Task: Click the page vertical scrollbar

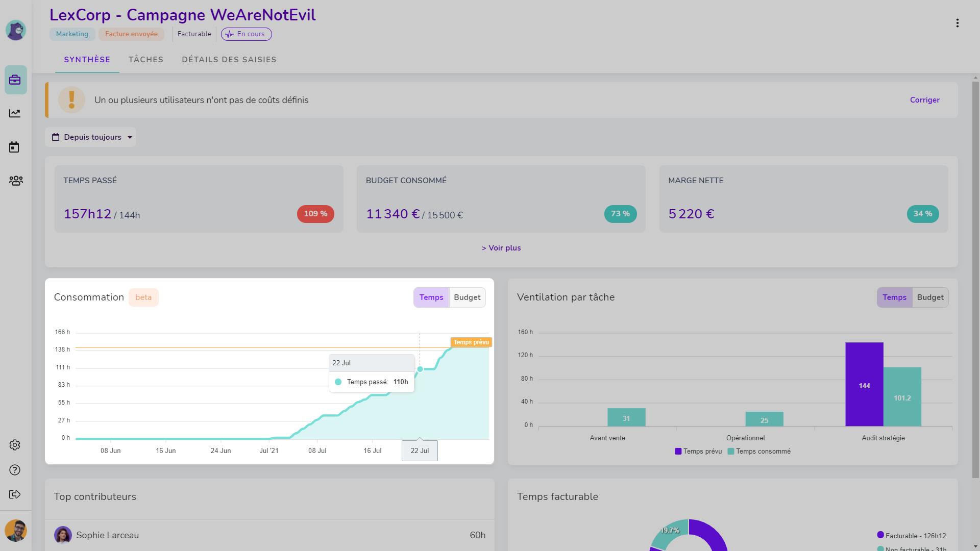Action: [975, 280]
